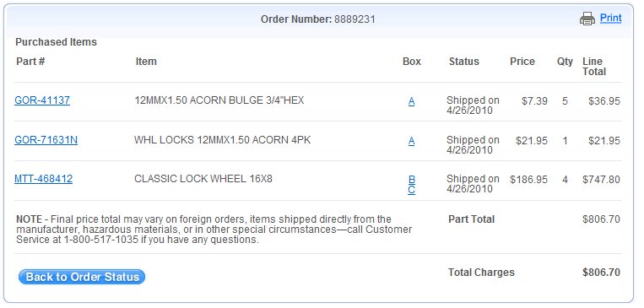The height and width of the screenshot is (308, 644).
Task: Click the CLASSIC LOCK WHEEL 16X8 description
Action: point(203,179)
